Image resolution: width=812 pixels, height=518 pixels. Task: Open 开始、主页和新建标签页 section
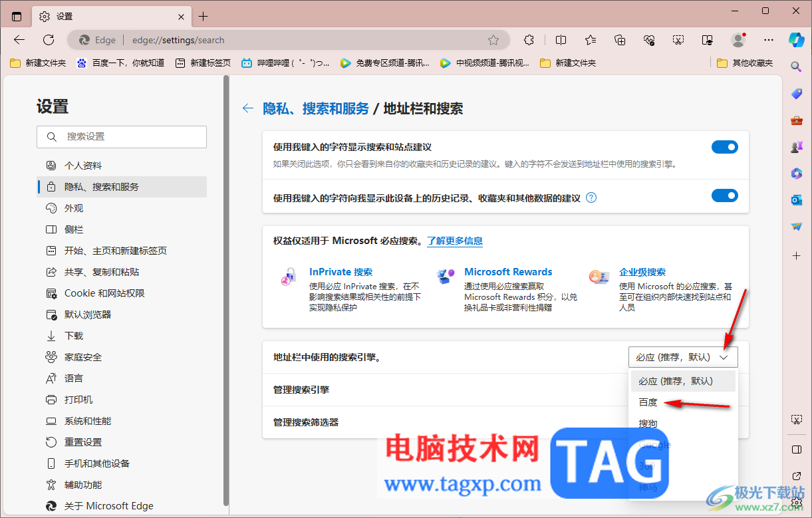click(122, 251)
